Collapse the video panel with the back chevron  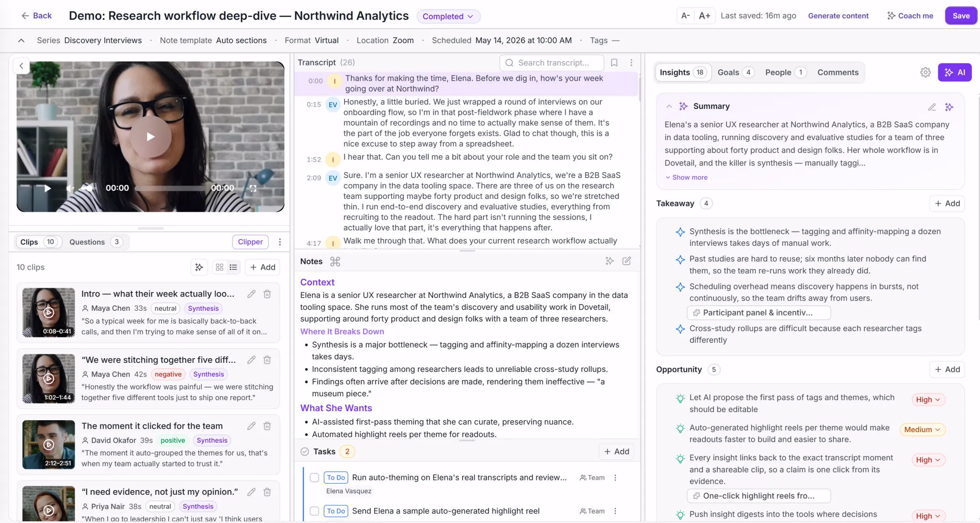[22, 66]
